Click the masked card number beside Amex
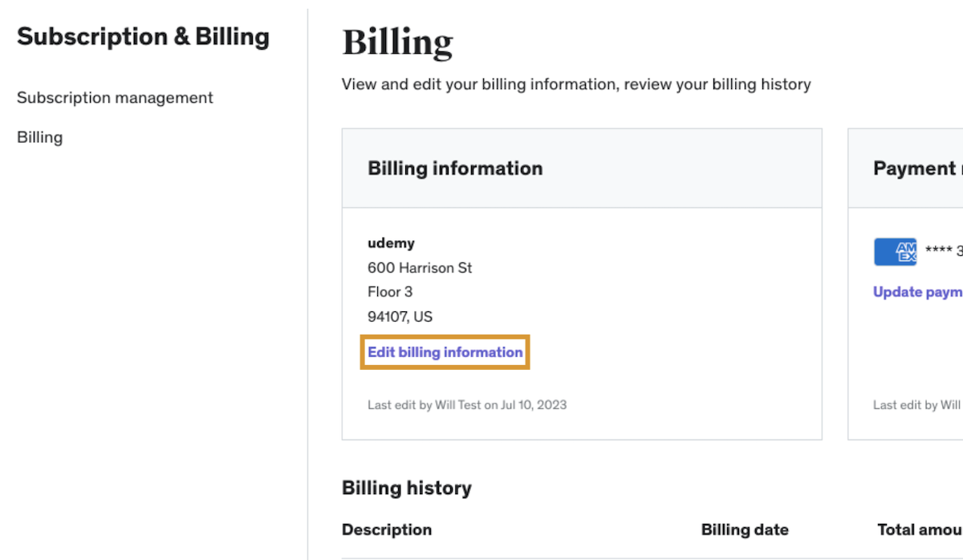The height and width of the screenshot is (560, 963). tap(944, 251)
